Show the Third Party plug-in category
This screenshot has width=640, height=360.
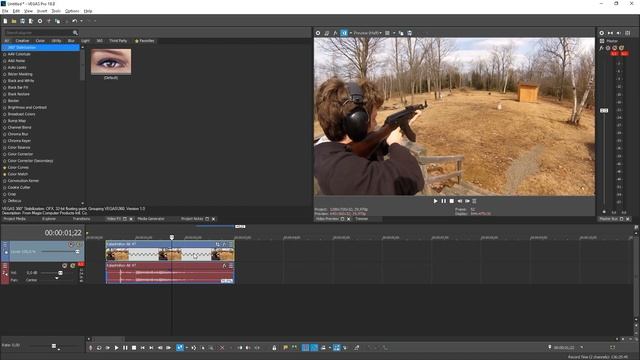click(118, 41)
